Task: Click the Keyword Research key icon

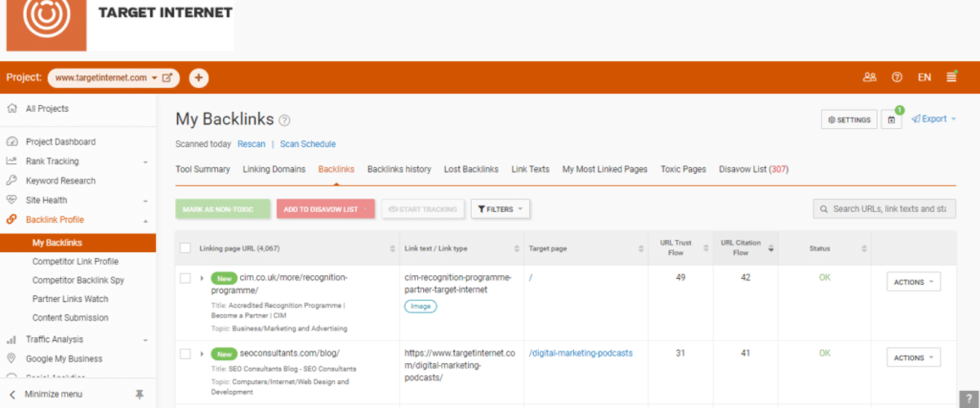Action: click(11, 180)
